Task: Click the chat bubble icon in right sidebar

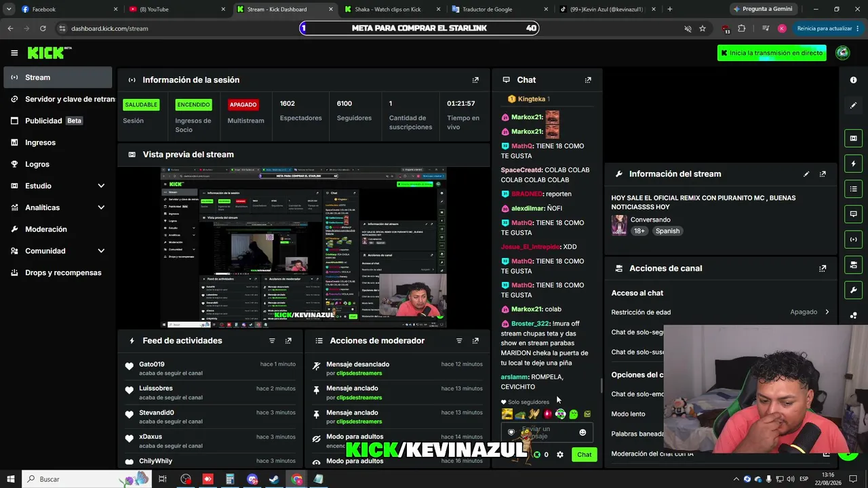Action: pos(853,213)
